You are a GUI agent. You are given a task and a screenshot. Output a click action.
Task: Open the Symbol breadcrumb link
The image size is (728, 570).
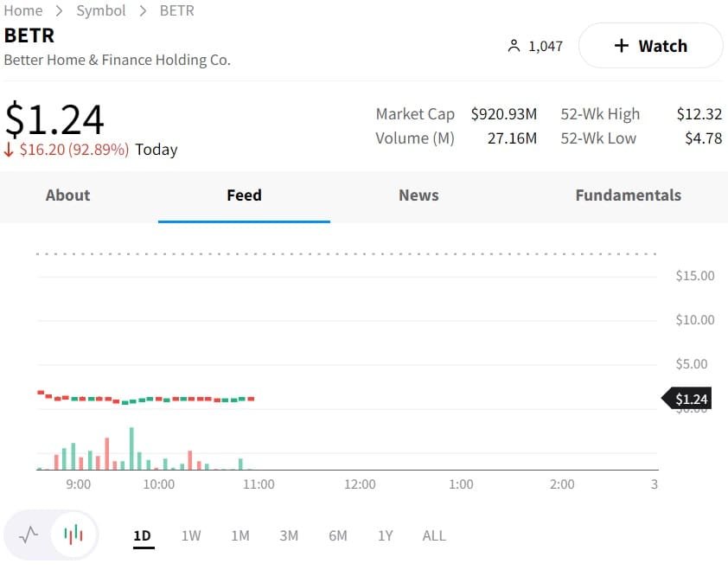point(101,10)
